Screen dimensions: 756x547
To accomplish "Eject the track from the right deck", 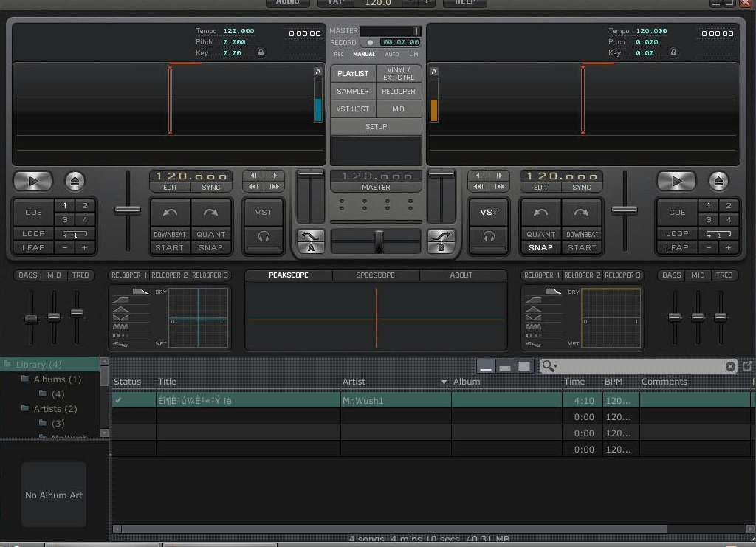I will [718, 181].
